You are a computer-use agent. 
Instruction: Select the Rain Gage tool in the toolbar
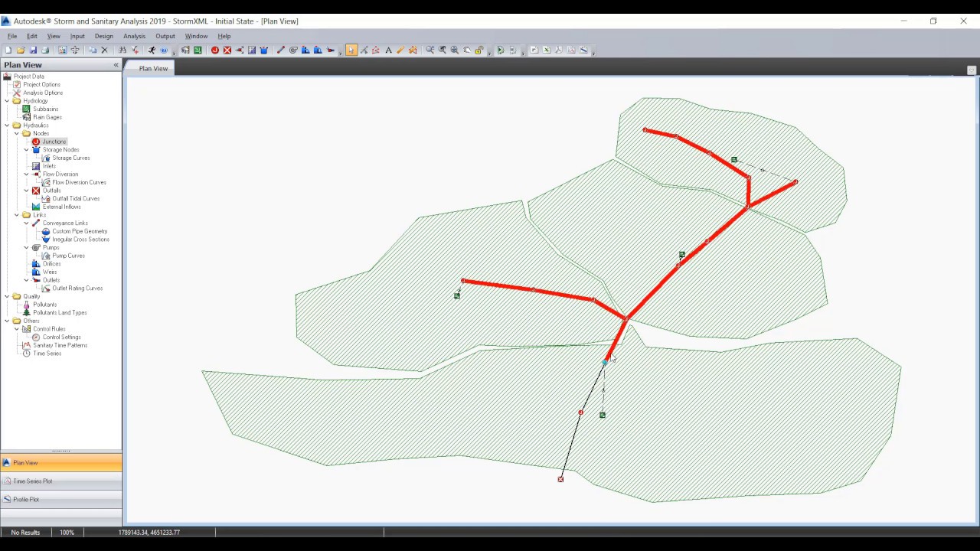pos(185,51)
